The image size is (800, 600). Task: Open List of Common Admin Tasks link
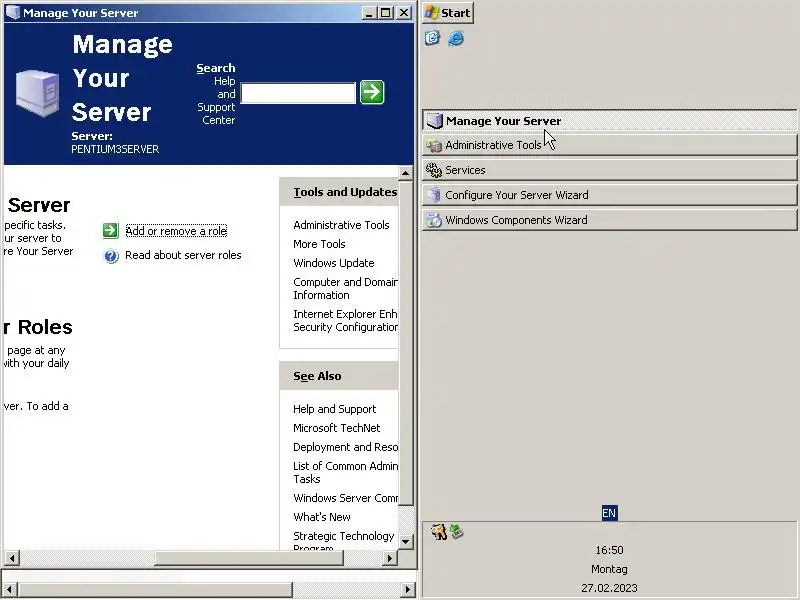[345, 472]
